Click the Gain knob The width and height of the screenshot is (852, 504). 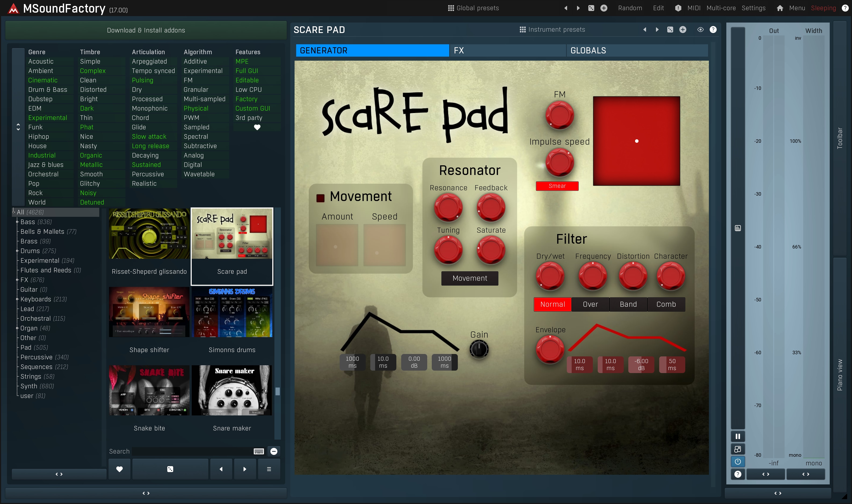[x=479, y=349]
